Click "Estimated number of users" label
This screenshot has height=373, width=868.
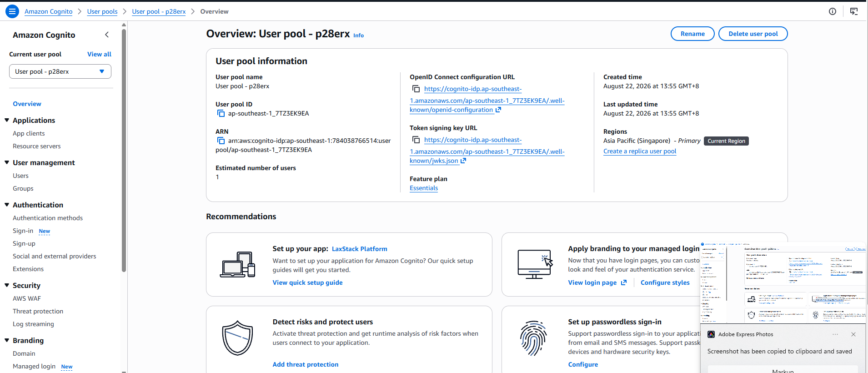point(256,168)
